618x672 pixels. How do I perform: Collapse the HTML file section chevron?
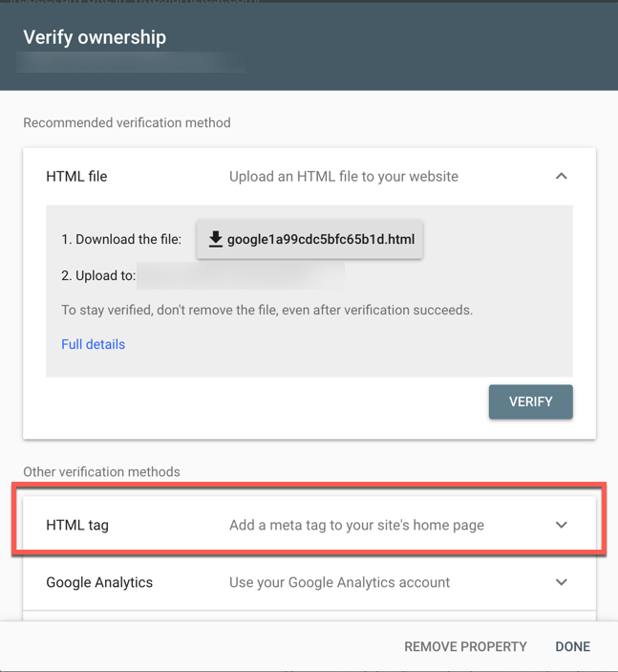point(562,177)
